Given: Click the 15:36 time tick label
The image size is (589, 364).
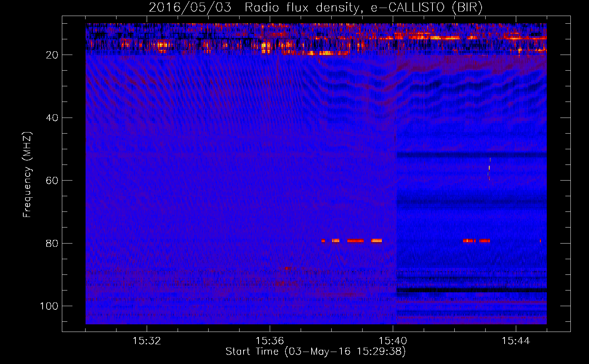Looking at the screenshot, I should 270,341.
